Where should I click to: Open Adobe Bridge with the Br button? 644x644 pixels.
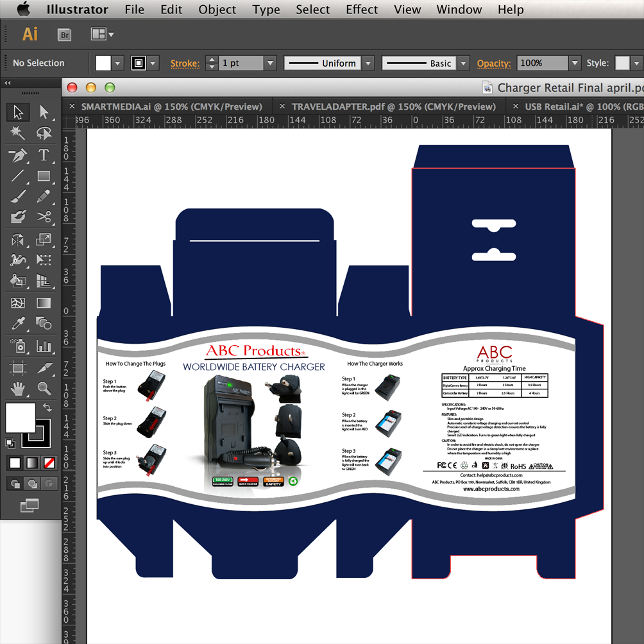(65, 35)
